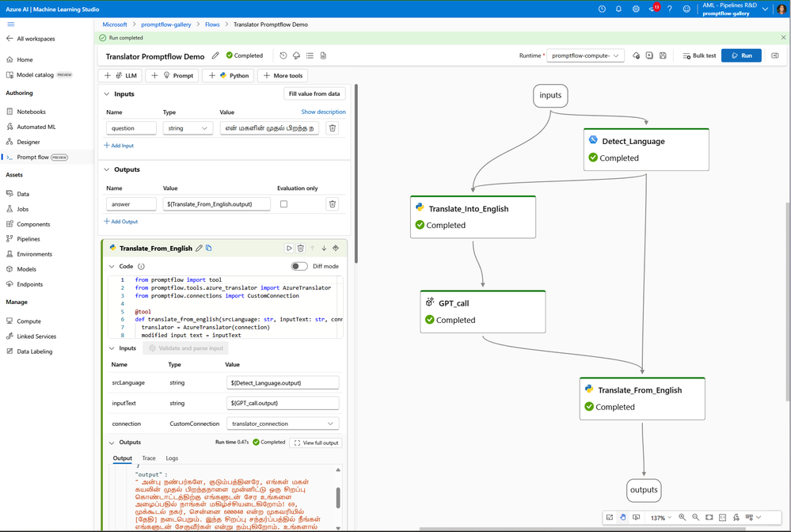Click the output panel vertical scrollbar
This screenshot has height=532, width=791.
click(x=338, y=498)
